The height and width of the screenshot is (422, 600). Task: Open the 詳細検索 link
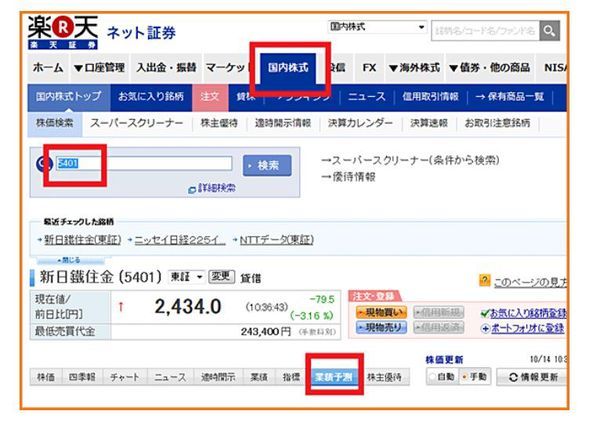217,188
